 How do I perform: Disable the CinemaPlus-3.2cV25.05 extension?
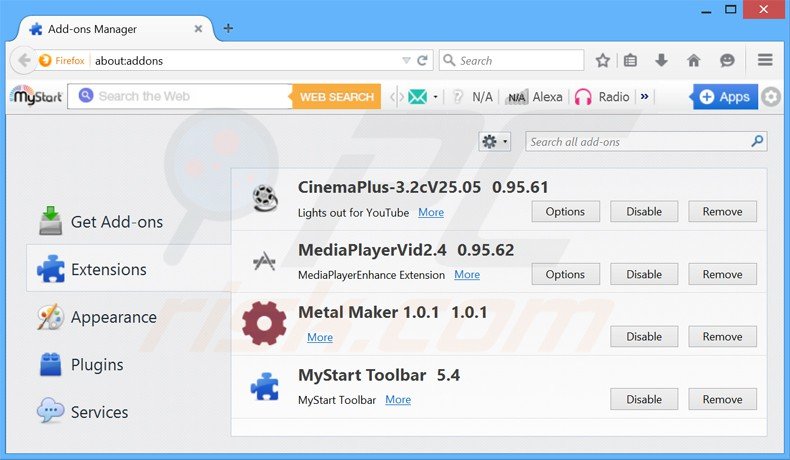644,212
